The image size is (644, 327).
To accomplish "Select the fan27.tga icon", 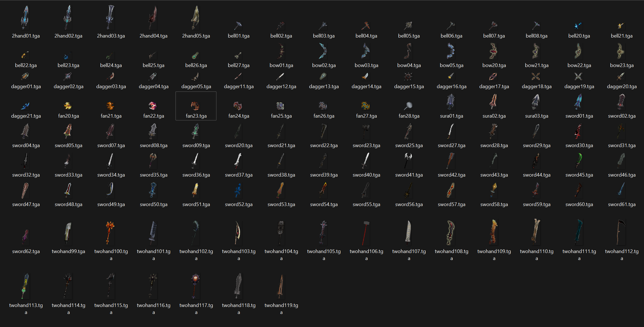I will [x=366, y=106].
